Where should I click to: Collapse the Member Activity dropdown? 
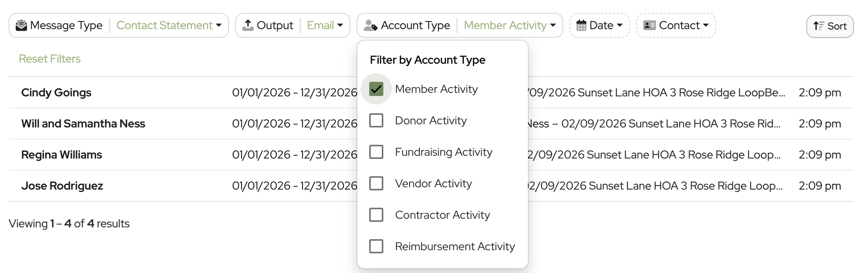click(509, 26)
